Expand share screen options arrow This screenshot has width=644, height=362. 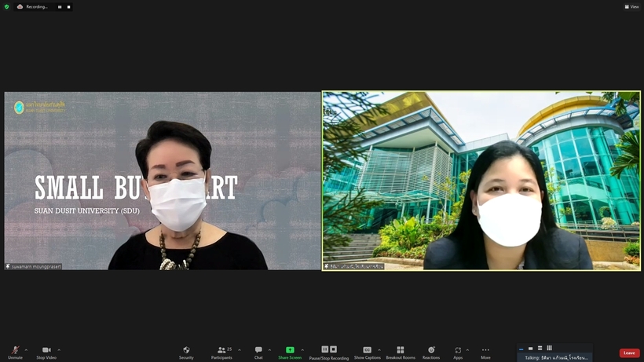pos(302,350)
